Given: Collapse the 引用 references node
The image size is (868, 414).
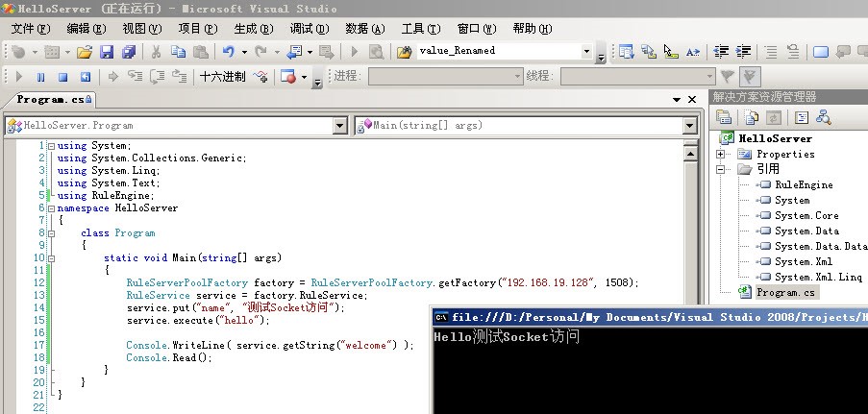Looking at the screenshot, I should [720, 169].
